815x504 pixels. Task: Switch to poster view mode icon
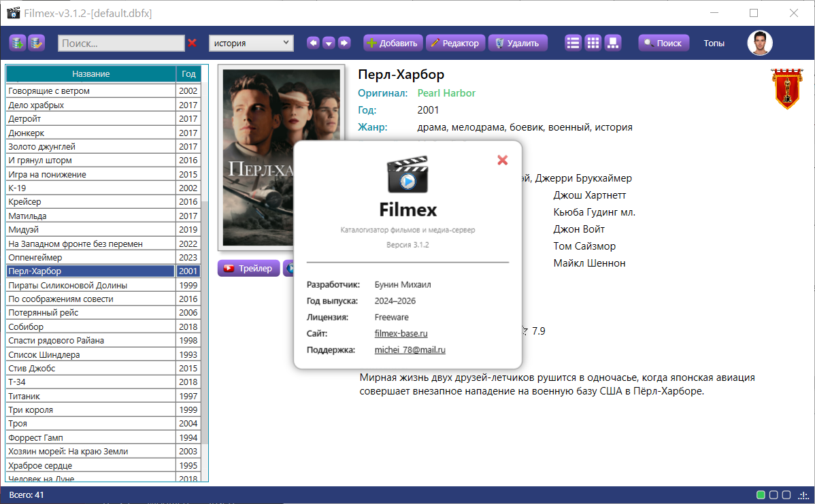[x=614, y=43]
